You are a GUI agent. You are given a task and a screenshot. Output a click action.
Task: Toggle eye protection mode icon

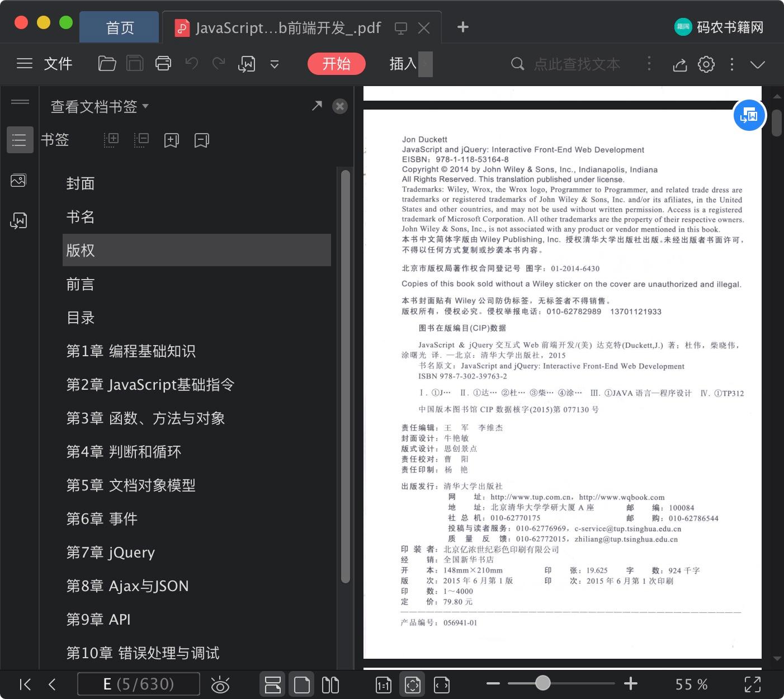tap(220, 684)
